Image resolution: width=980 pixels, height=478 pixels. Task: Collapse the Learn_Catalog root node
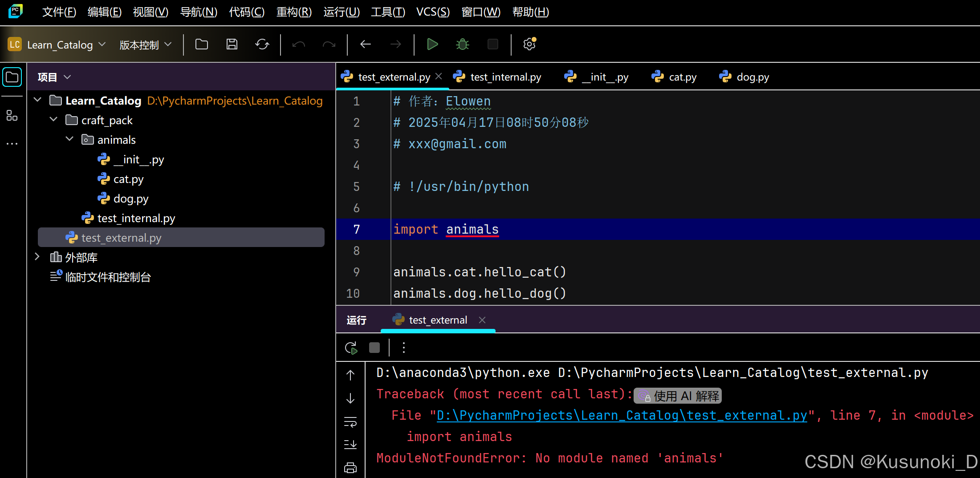[38, 100]
